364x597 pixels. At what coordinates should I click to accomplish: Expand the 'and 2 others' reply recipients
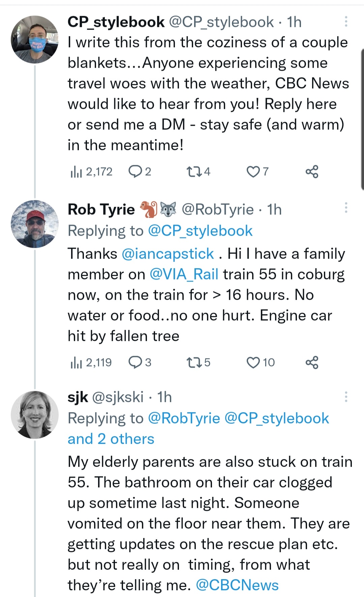111,439
